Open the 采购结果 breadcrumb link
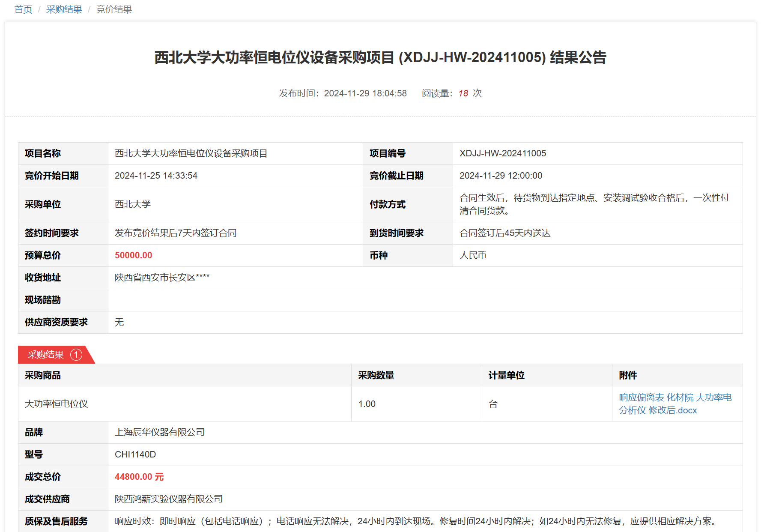Screen dimensions: 767x532 coord(64,9)
